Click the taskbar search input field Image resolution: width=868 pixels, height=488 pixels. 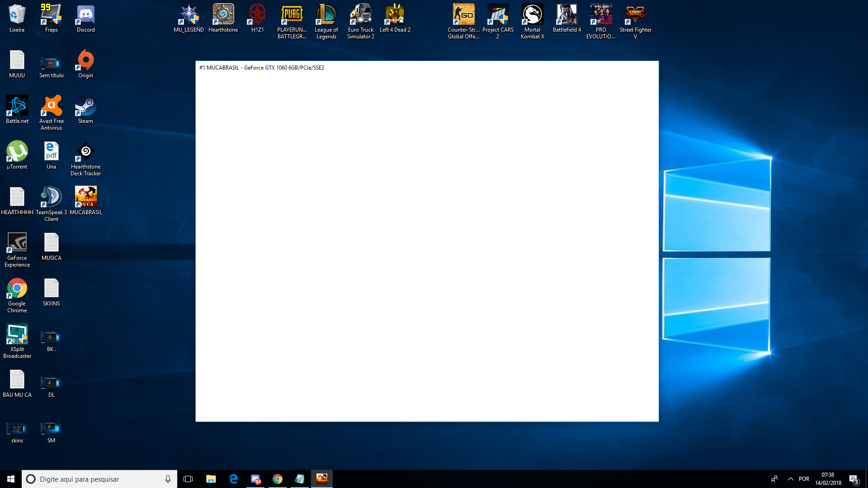(x=95, y=479)
